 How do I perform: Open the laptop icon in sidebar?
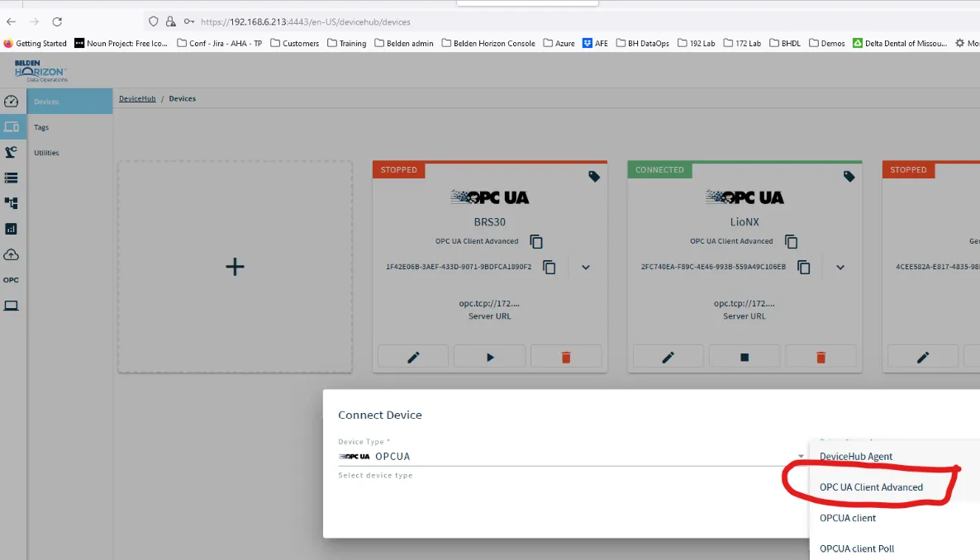12,306
